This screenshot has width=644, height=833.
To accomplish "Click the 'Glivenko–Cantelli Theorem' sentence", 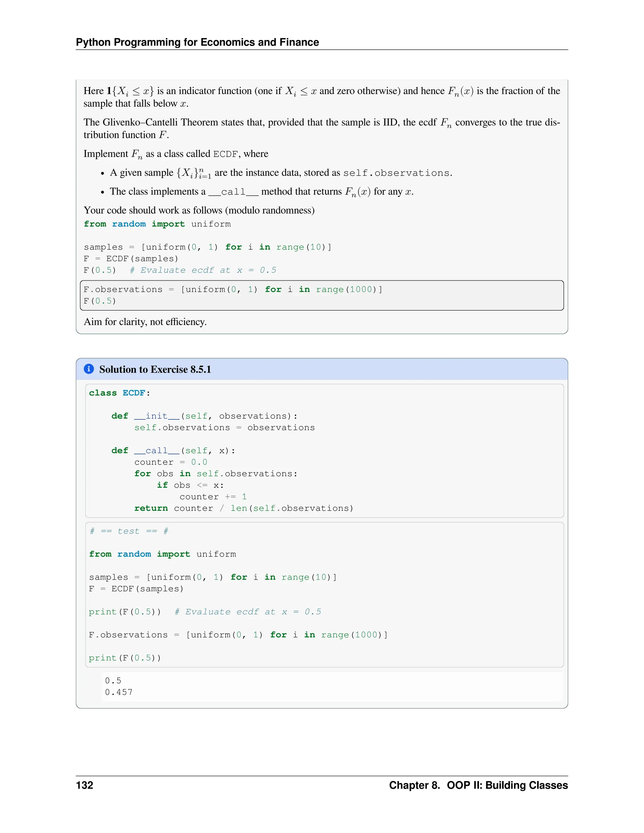I will pyautogui.click(x=322, y=129).
